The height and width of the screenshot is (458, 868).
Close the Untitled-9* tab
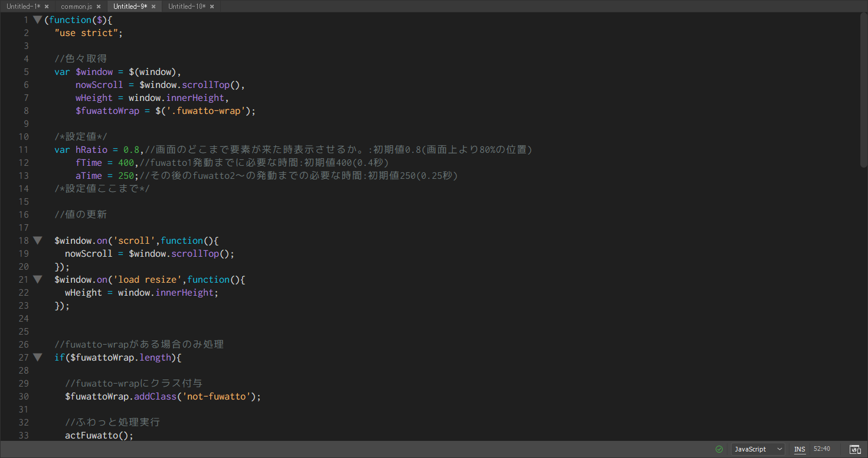[154, 6]
